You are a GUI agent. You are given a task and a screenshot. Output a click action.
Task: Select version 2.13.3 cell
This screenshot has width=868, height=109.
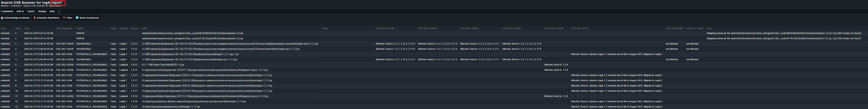pyautogui.click(x=134, y=59)
